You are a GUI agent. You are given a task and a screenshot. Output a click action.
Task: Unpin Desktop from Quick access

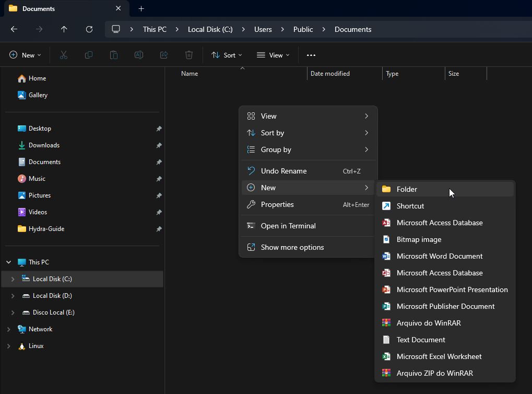[x=159, y=128]
